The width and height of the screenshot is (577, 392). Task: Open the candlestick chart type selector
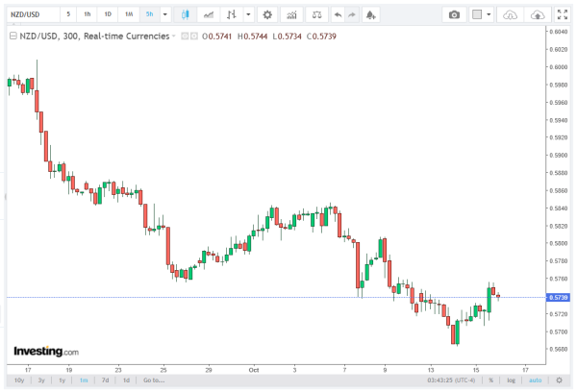186,15
